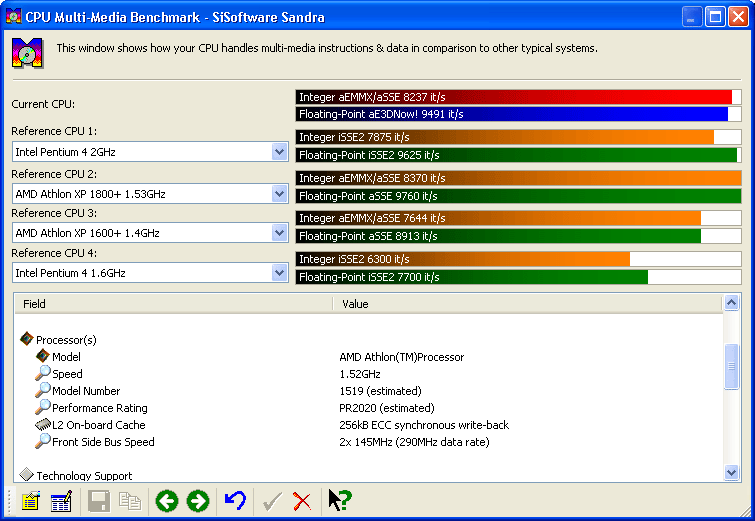Go forward with the green right arrow
The width and height of the screenshot is (755, 521).
coord(198,501)
